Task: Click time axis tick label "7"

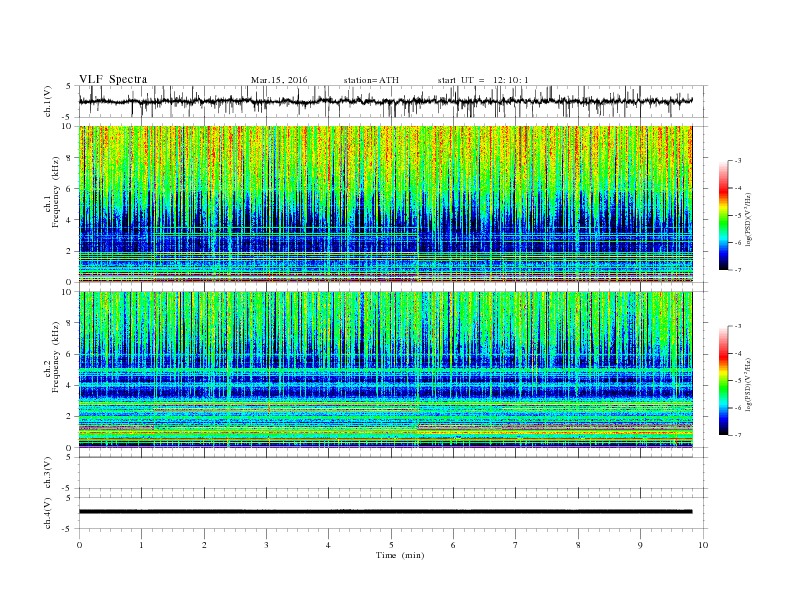Action: tap(516, 545)
